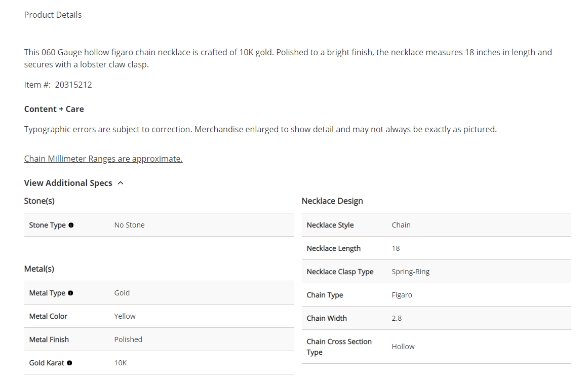Image resolution: width=588 pixels, height=378 pixels.
Task: Click the Necklace Length 18 value
Action: [x=396, y=248]
